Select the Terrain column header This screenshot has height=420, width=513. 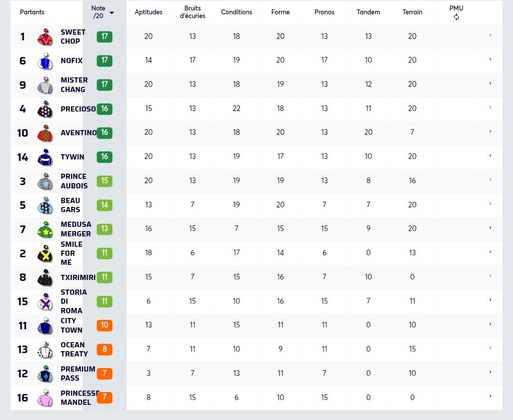pyautogui.click(x=412, y=12)
